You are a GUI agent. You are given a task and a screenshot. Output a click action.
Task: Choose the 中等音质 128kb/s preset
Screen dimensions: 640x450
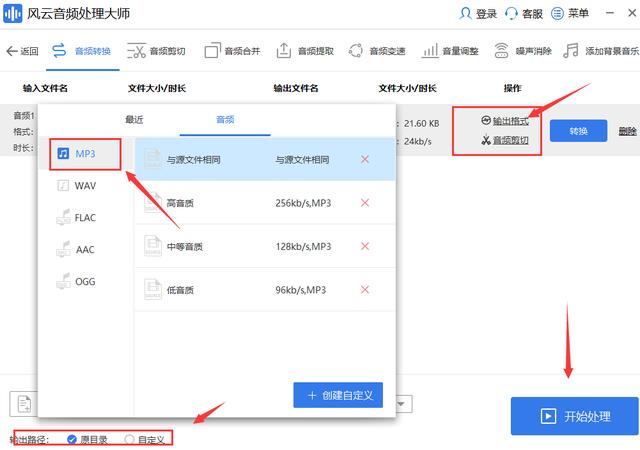pyautogui.click(x=265, y=246)
